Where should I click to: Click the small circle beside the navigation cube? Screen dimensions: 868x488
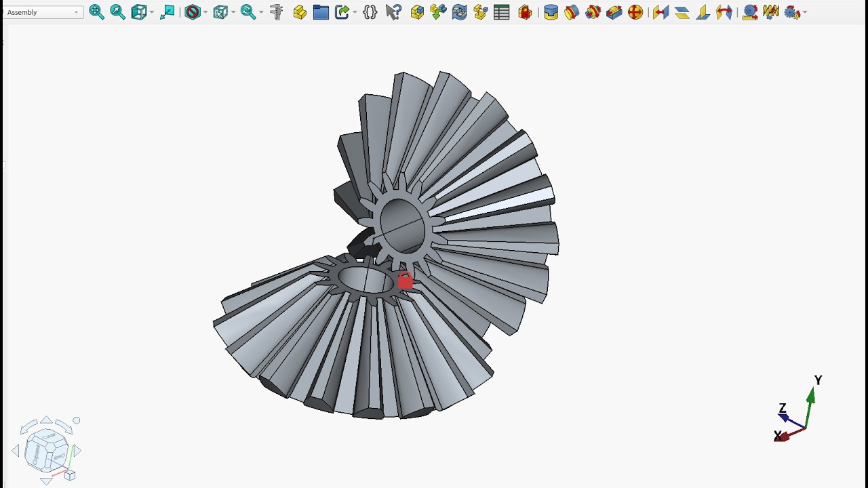click(77, 421)
